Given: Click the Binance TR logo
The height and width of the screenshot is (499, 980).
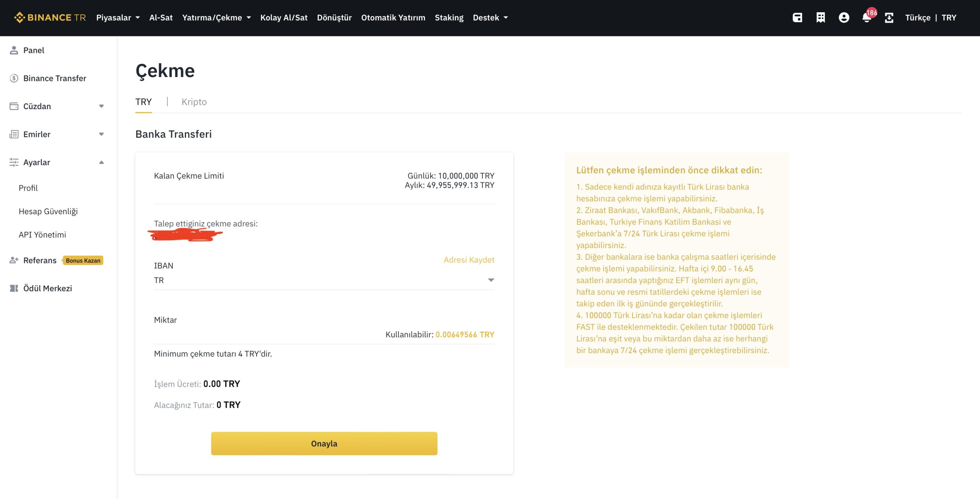Looking at the screenshot, I should coord(50,18).
